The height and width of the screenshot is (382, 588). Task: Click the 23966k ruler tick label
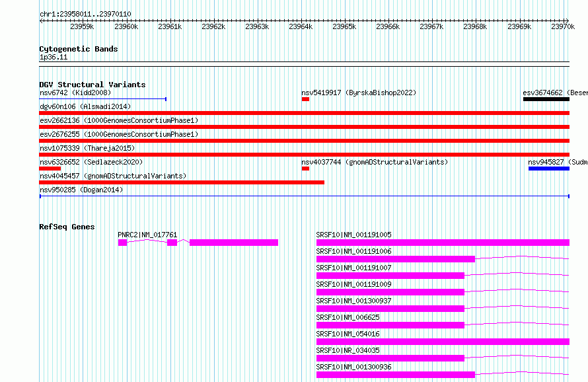pyautogui.click(x=388, y=26)
